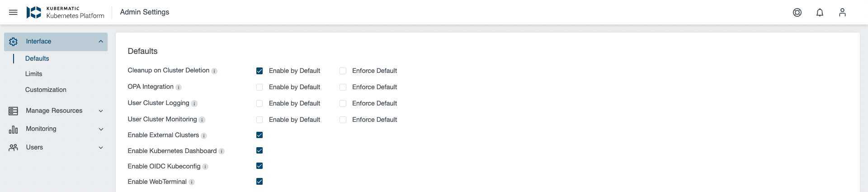The image size is (868, 192).
Task: Click info icon next to OPA Integration
Action: 179,87
